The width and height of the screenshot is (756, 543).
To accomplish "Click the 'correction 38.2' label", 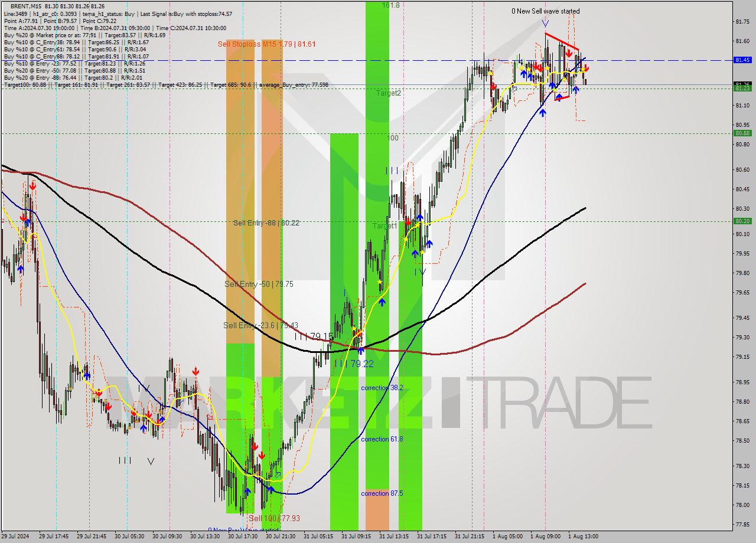I will coord(382,388).
